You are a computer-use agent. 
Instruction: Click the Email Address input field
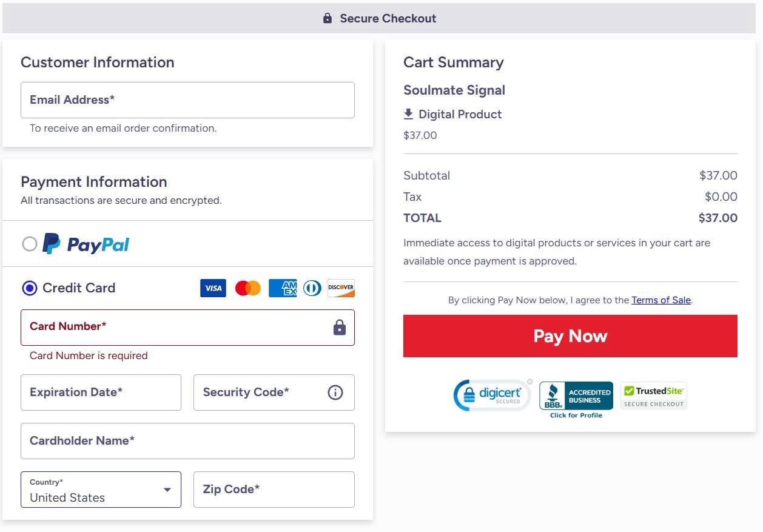(x=187, y=100)
